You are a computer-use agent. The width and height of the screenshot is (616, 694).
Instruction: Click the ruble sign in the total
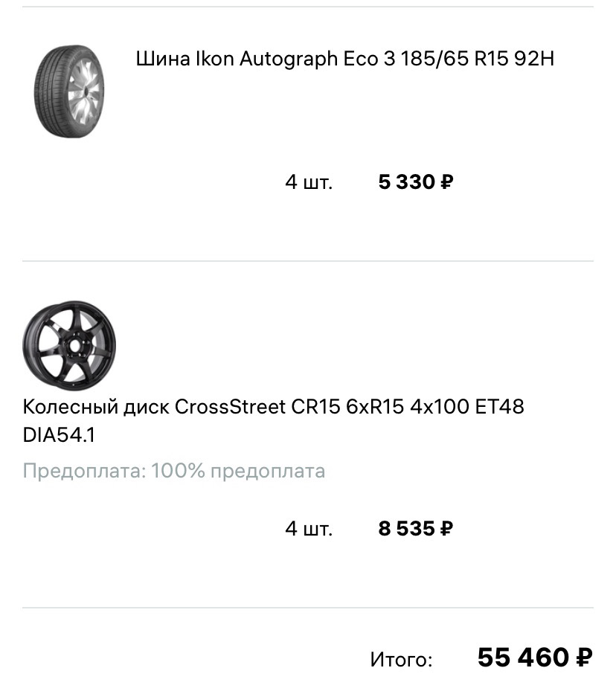click(584, 658)
